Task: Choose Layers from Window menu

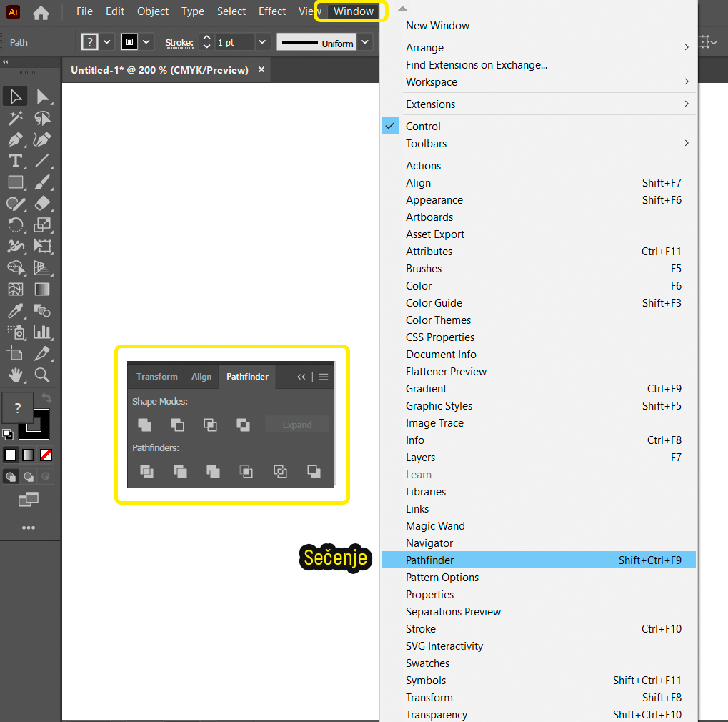Action: click(538, 458)
